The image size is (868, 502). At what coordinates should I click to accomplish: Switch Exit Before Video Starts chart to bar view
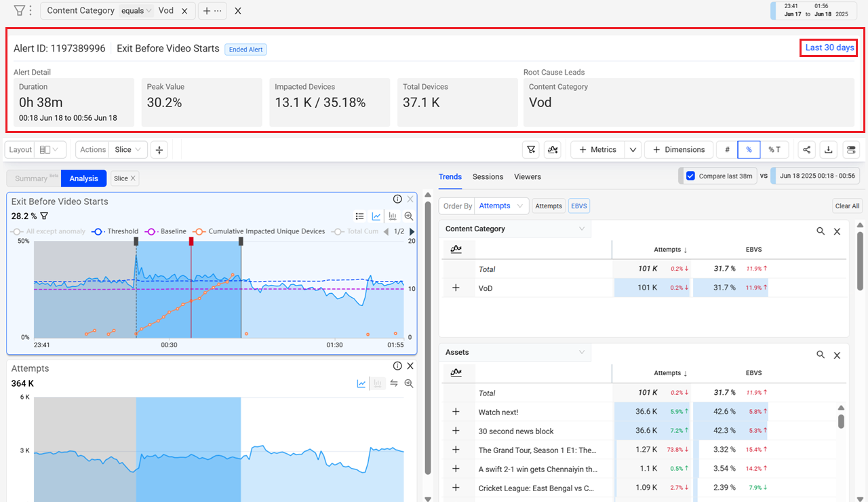tap(393, 216)
